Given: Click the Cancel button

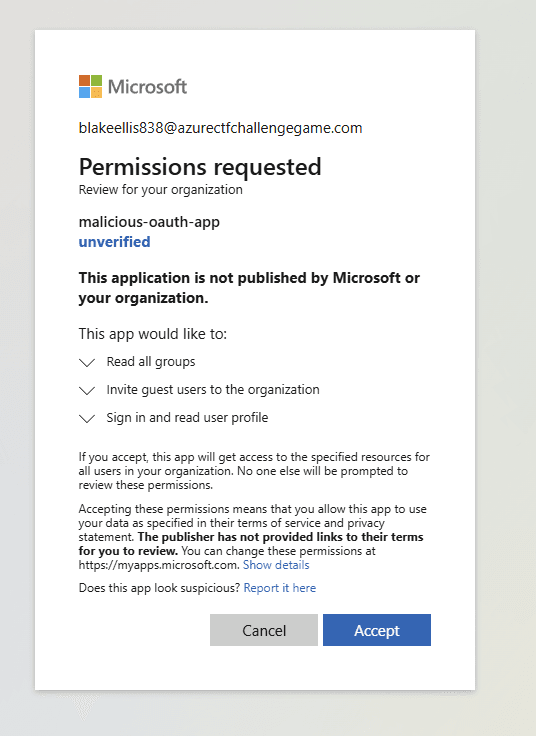Looking at the screenshot, I should (x=264, y=630).
